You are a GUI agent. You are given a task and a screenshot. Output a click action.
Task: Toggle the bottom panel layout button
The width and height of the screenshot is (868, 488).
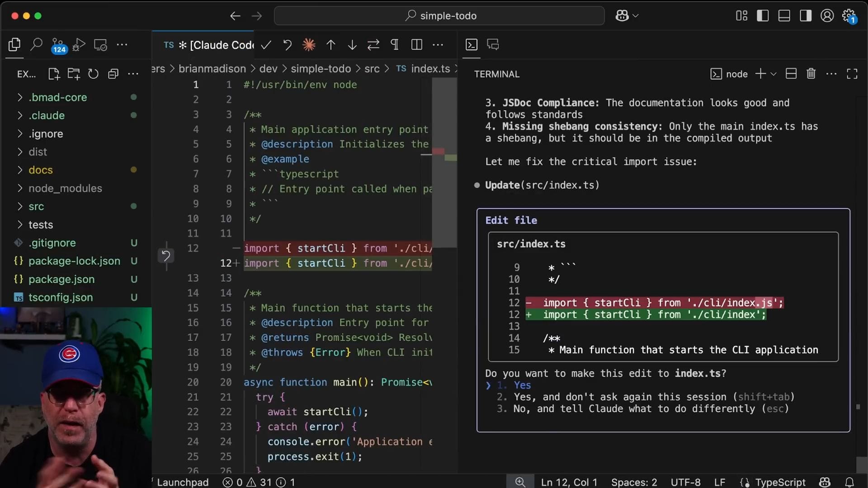(x=784, y=16)
